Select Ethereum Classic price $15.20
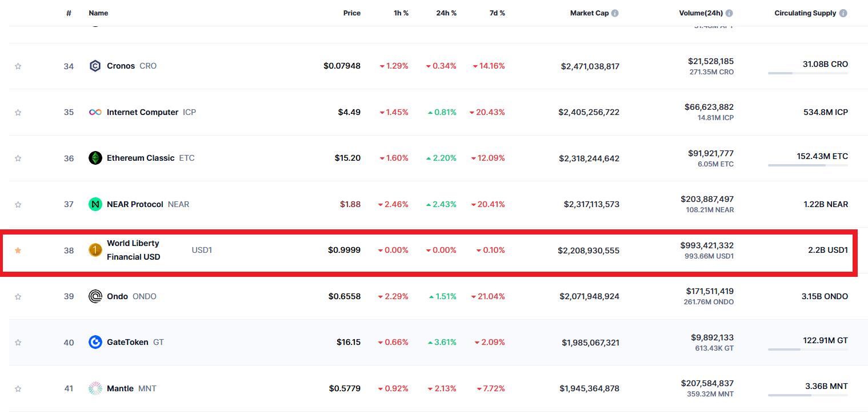The height and width of the screenshot is (417, 868). tap(348, 158)
